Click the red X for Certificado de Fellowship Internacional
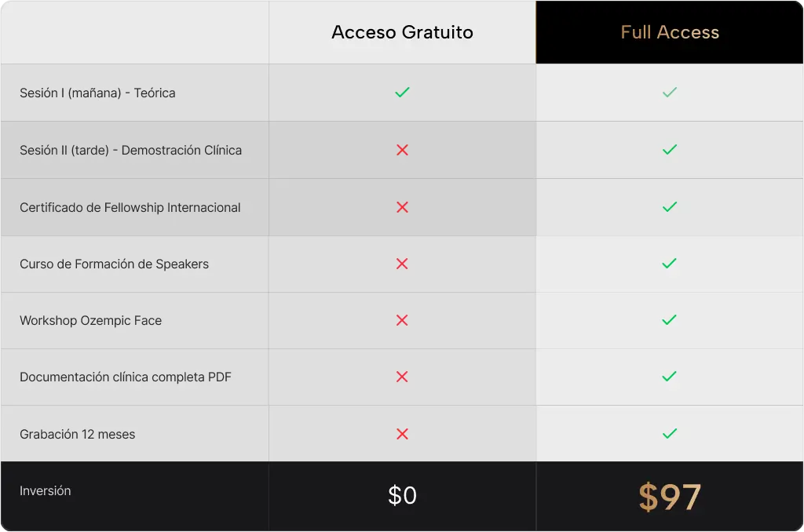The image size is (804, 532). 402,207
